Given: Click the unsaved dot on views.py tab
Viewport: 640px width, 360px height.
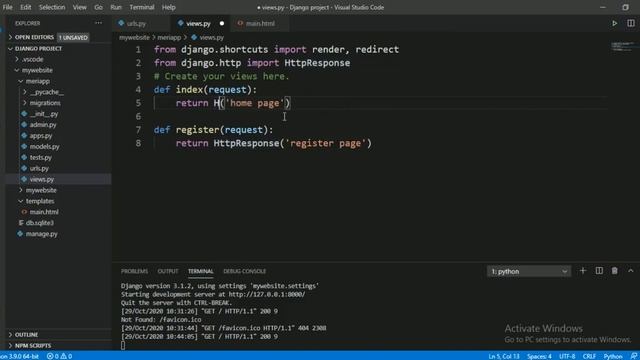Looking at the screenshot, I should pyautogui.click(x=222, y=24).
